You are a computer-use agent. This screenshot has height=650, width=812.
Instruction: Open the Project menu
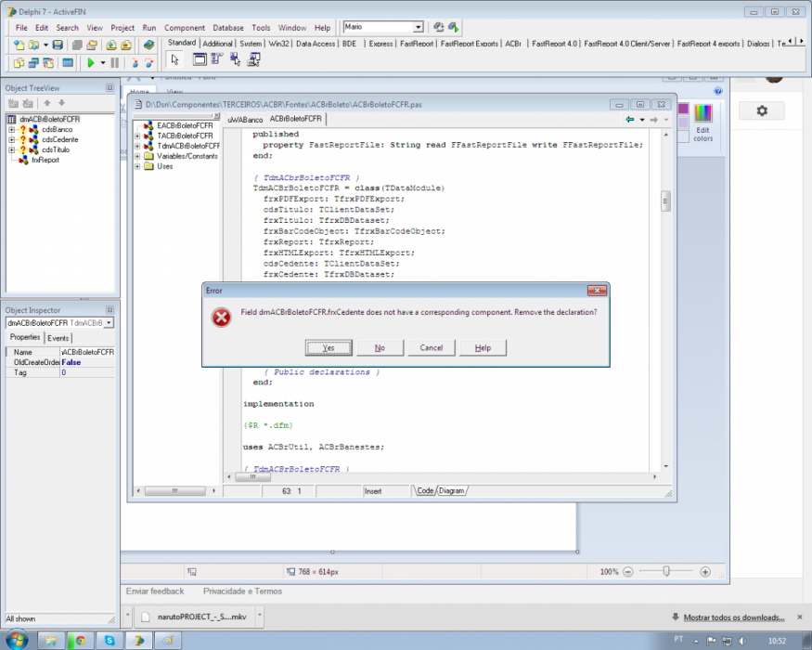point(122,28)
